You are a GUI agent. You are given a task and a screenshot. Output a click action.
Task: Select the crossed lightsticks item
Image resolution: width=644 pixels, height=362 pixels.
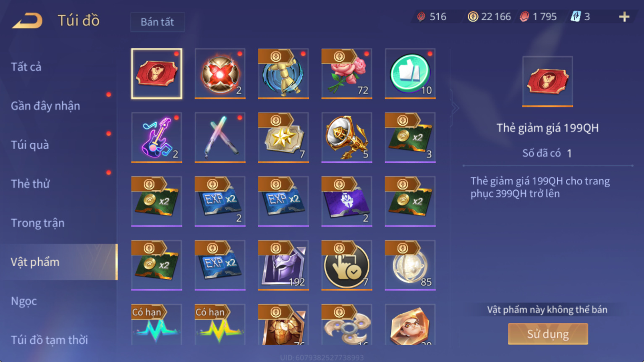tap(220, 138)
